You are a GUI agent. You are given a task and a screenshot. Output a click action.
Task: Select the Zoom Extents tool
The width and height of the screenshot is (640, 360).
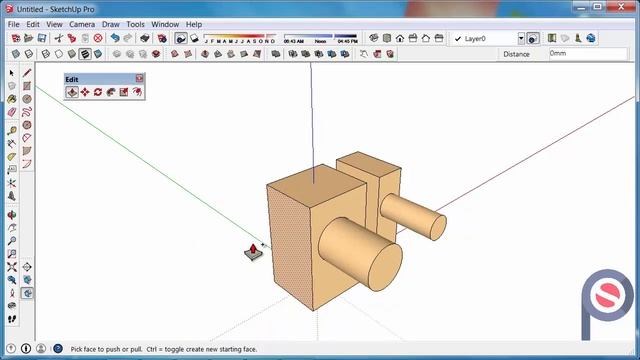(11, 267)
